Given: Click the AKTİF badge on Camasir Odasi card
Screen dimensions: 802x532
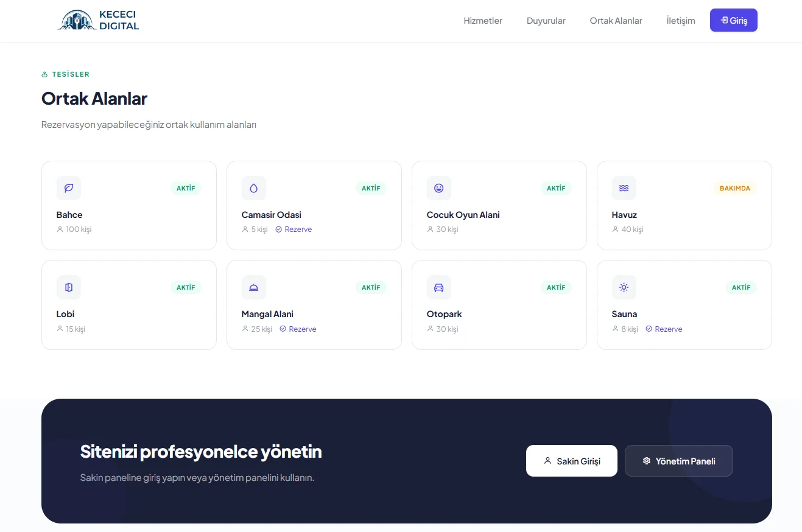Looking at the screenshot, I should (371, 188).
